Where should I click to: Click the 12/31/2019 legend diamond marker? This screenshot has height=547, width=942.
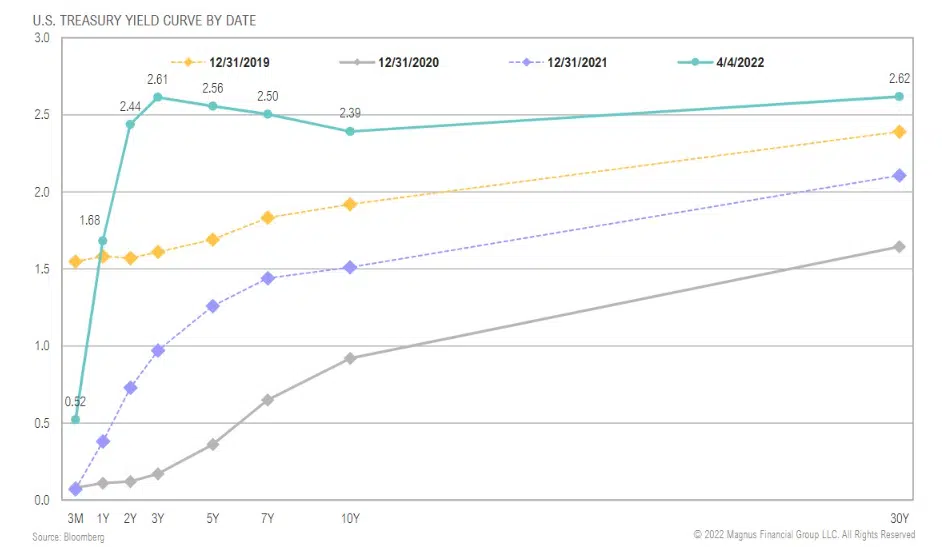(190, 62)
